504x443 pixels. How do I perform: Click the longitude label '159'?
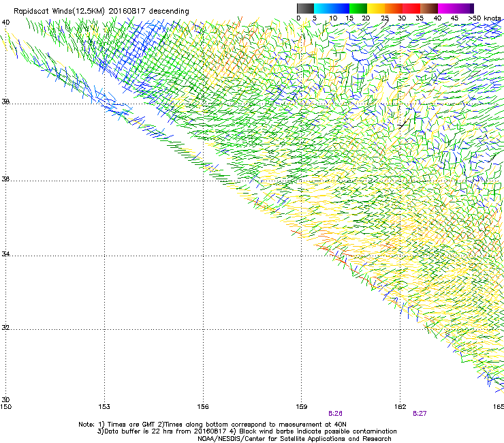302,407
